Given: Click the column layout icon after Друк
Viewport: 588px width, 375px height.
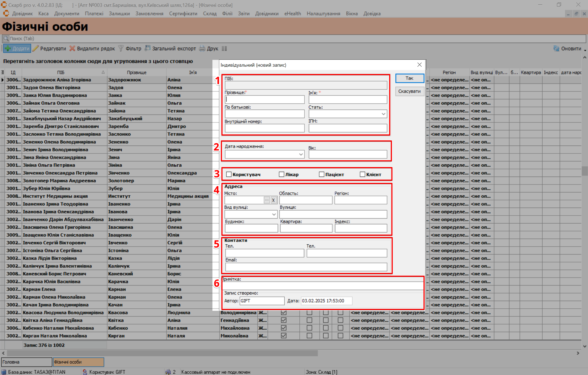Looking at the screenshot, I should [224, 49].
